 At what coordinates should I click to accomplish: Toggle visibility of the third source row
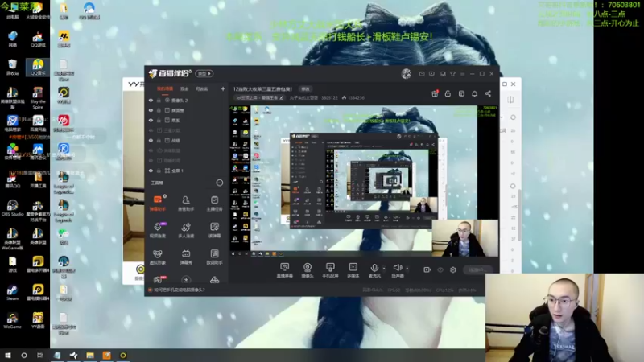coord(151,121)
